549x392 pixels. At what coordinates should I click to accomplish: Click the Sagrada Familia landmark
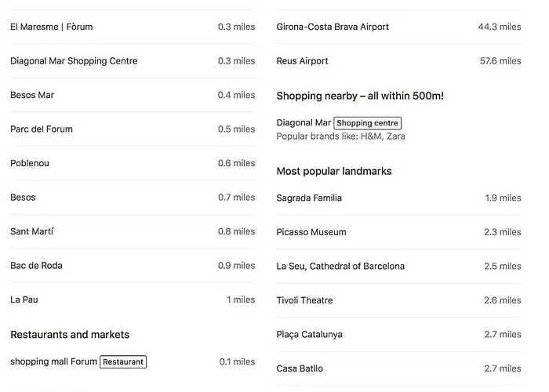click(x=398, y=198)
